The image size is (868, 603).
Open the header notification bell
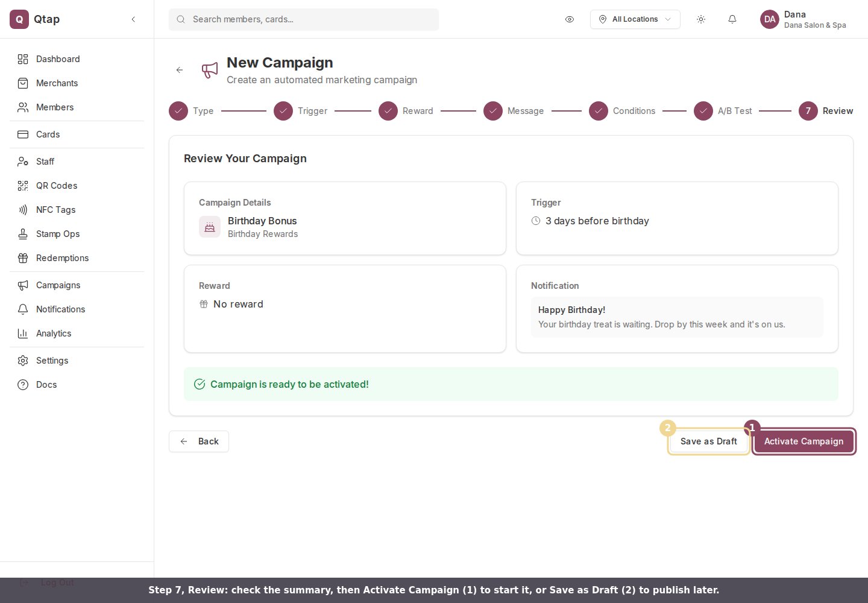point(732,19)
